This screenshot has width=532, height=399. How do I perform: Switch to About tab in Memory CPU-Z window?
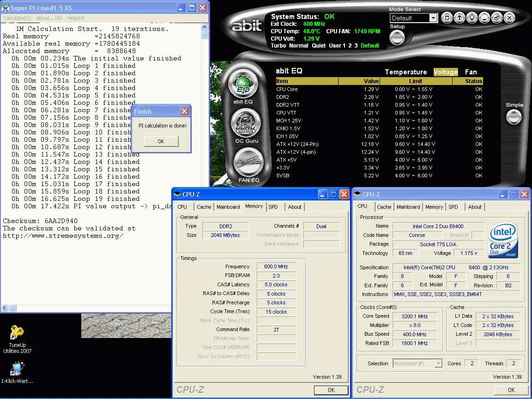pos(295,207)
